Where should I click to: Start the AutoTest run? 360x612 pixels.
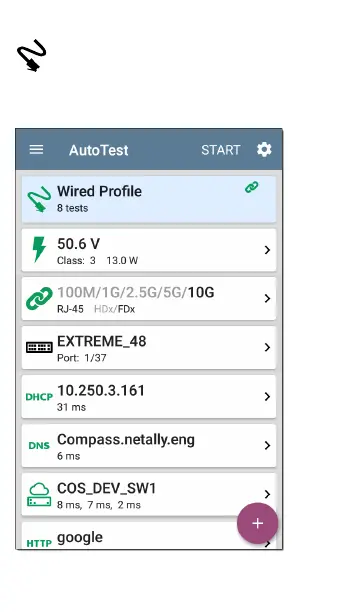(221, 150)
